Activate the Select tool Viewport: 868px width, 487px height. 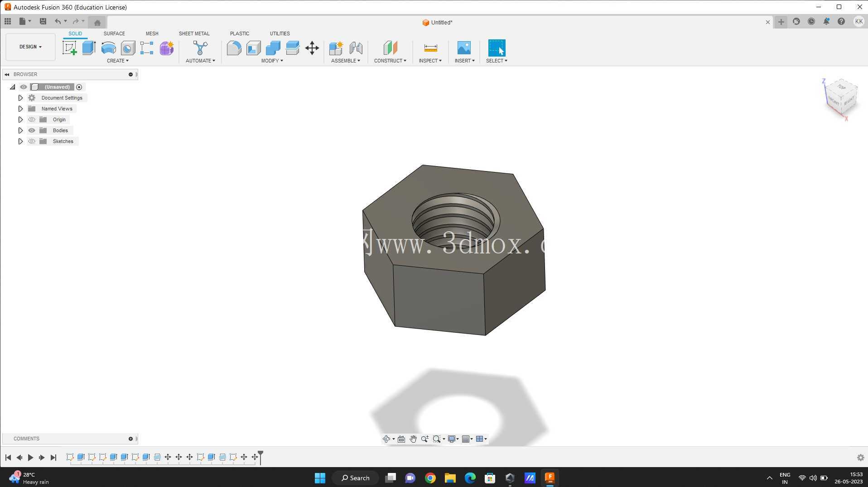click(497, 48)
